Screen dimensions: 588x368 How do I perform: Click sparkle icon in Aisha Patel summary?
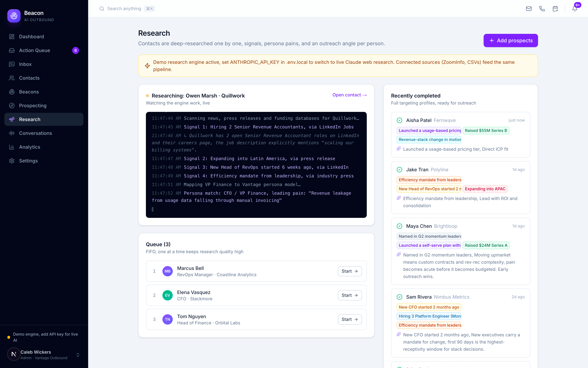(399, 149)
